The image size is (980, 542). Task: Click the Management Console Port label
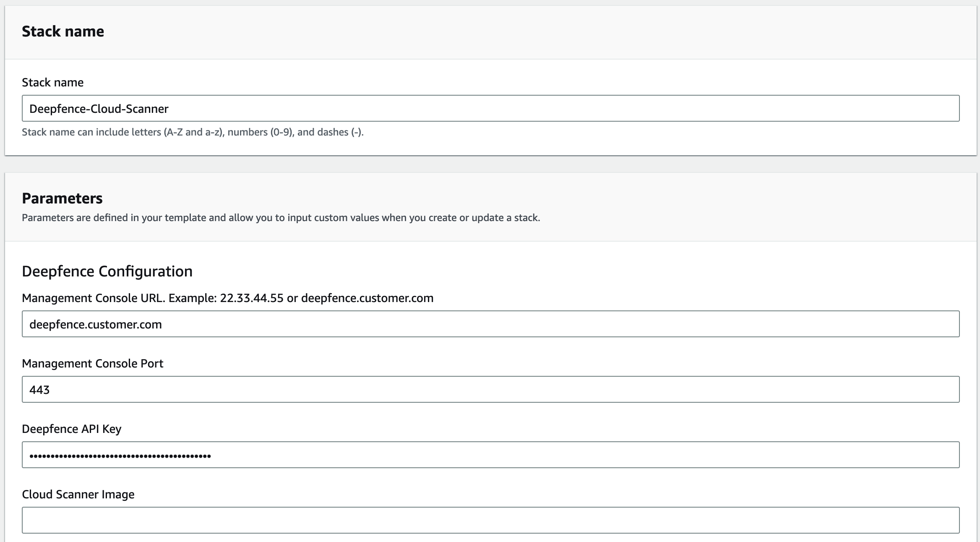[x=92, y=363]
